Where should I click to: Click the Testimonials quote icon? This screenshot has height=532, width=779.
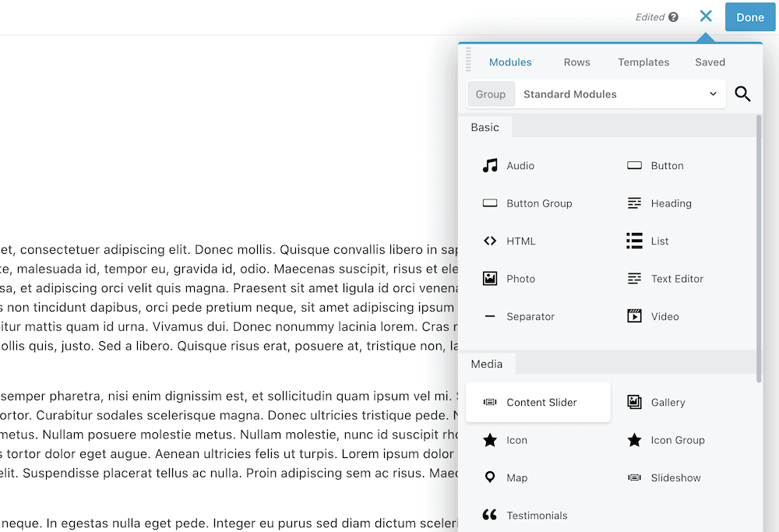(490, 515)
